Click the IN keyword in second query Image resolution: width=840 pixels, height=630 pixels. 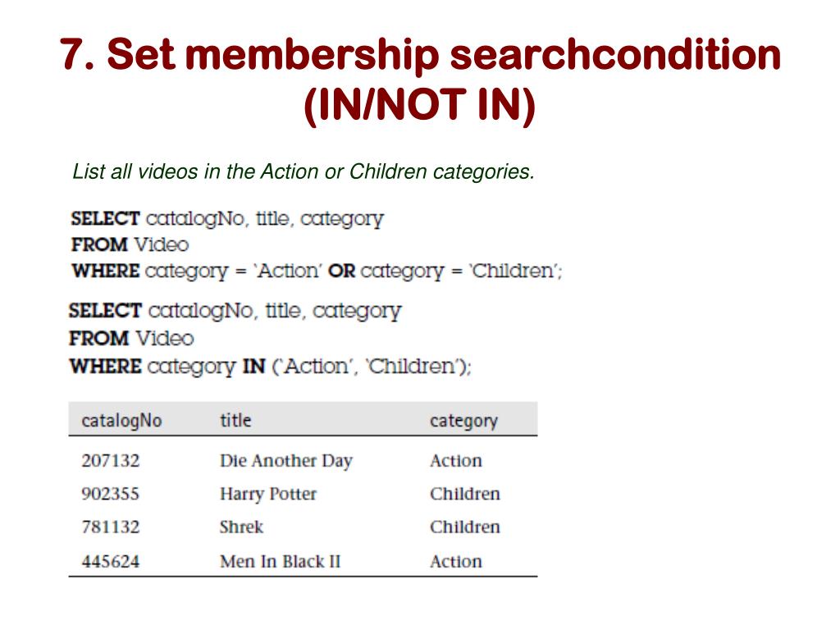point(254,367)
